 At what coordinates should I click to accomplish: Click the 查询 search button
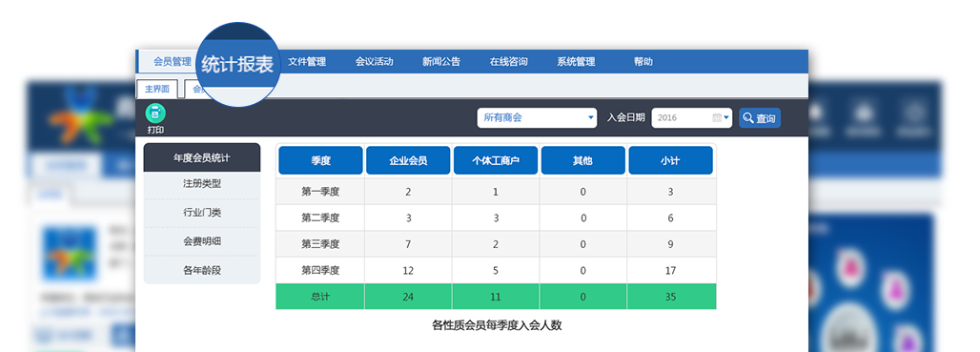coord(760,118)
